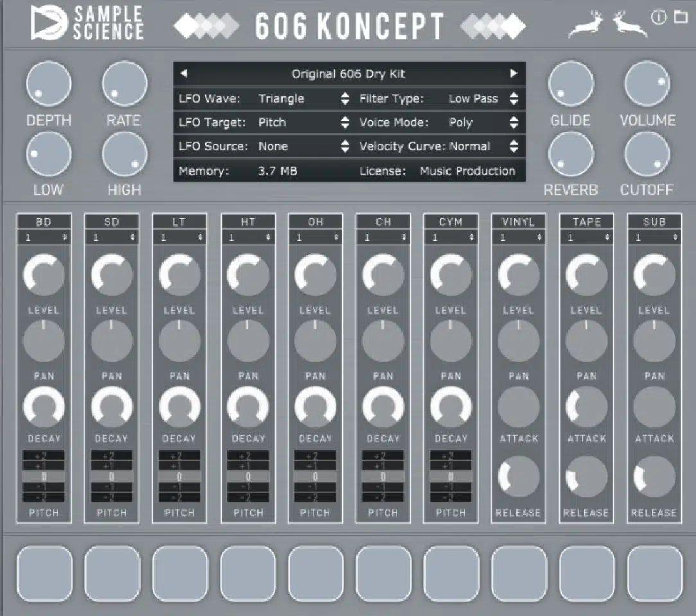Image resolution: width=696 pixels, height=616 pixels.
Task: Open the SUB sample number dropdown
Action: (654, 237)
